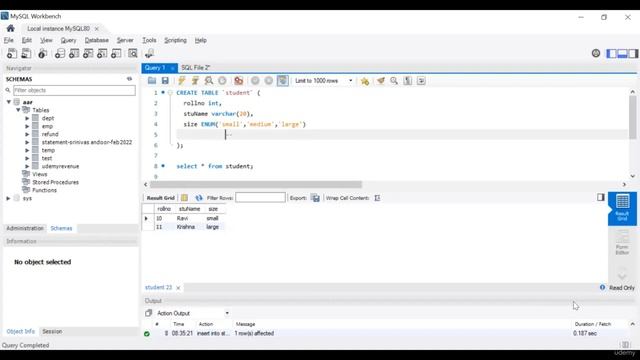Run Explain plan for current statement
The width and height of the screenshot is (640, 360).
[209, 81]
